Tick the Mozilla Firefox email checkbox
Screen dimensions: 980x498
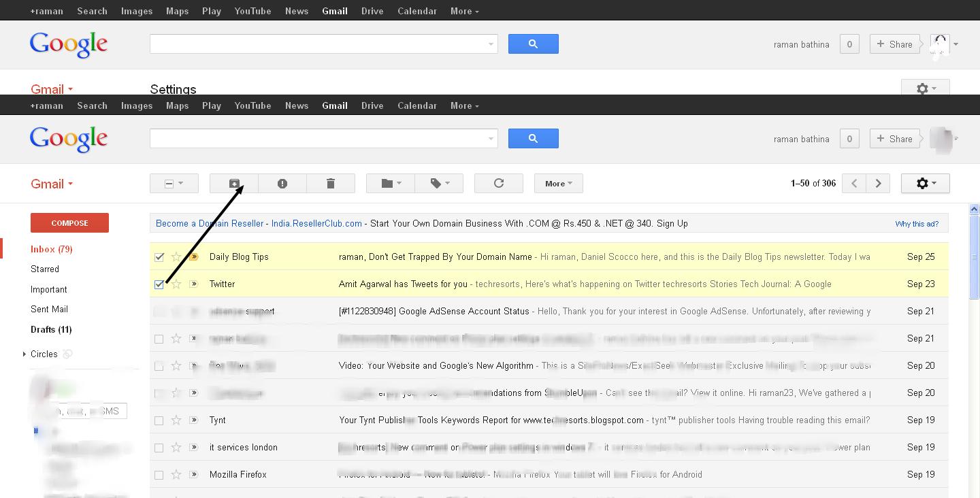tap(159, 475)
